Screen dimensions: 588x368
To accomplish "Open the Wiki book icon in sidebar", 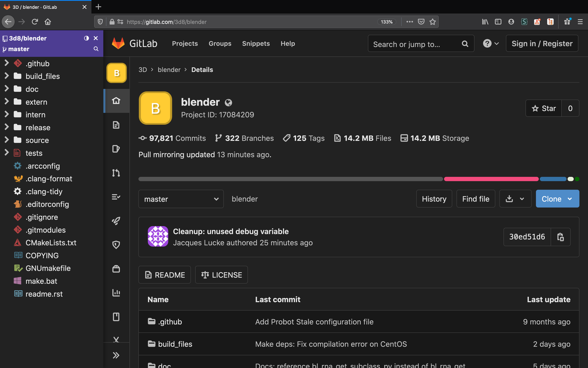I will (116, 317).
